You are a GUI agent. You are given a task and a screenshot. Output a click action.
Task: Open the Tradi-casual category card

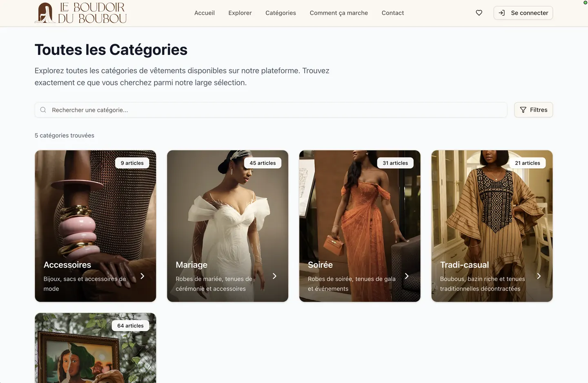(x=492, y=226)
